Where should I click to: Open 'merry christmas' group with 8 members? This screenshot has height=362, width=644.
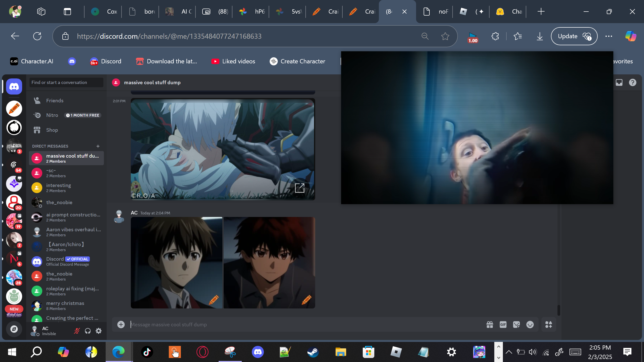tap(66, 306)
